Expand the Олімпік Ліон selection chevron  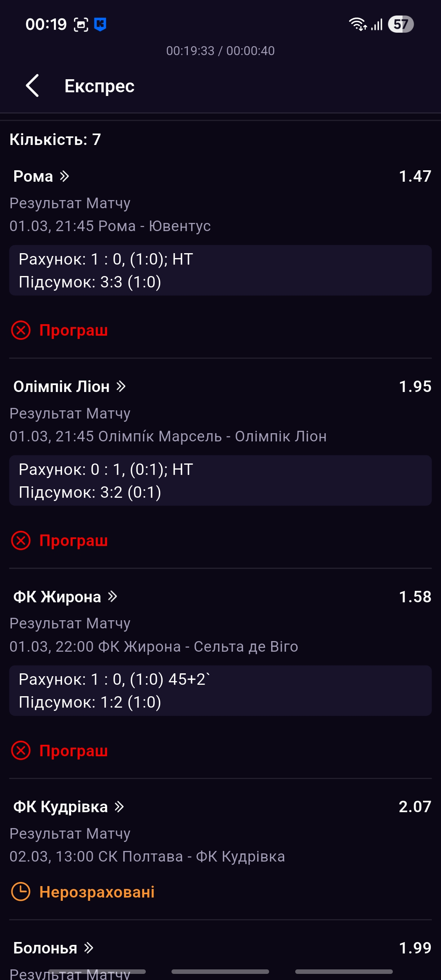121,386
